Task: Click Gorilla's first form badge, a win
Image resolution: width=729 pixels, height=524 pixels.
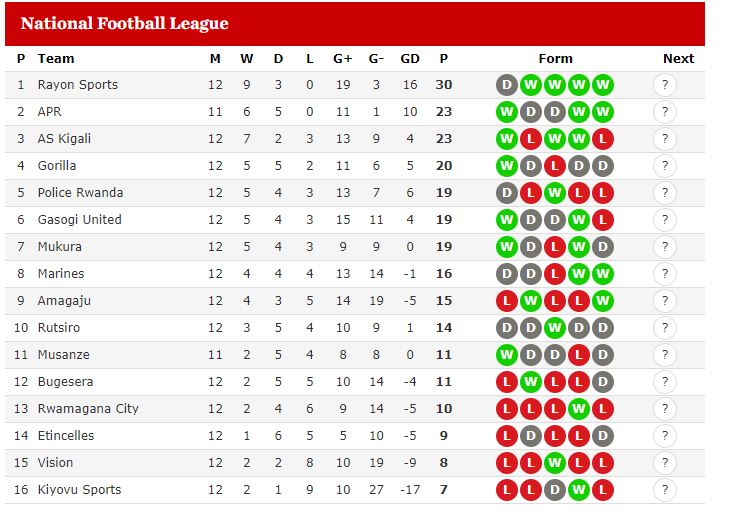Action: (507, 166)
